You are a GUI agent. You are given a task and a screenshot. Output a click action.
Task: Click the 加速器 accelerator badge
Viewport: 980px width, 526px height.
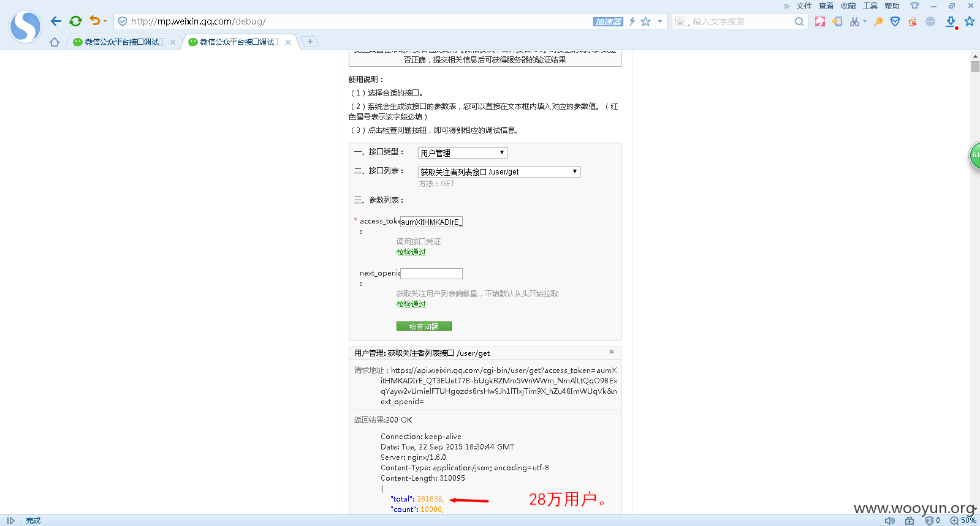[608, 21]
